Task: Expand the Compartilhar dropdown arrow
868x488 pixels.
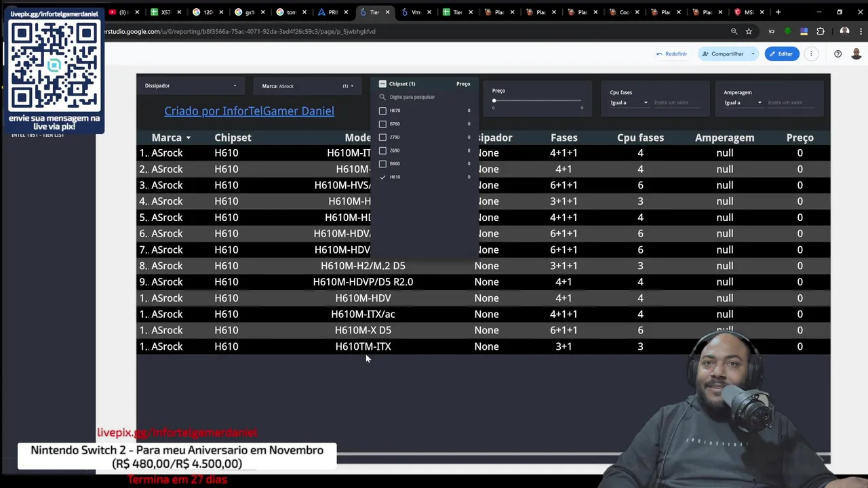Action: point(753,54)
